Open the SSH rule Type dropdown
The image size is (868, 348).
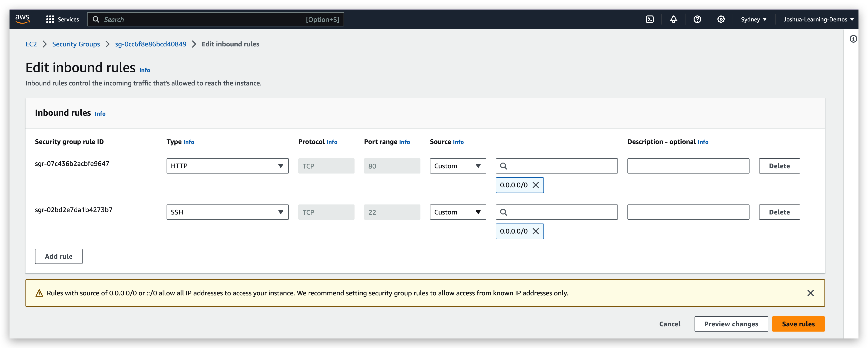click(227, 212)
